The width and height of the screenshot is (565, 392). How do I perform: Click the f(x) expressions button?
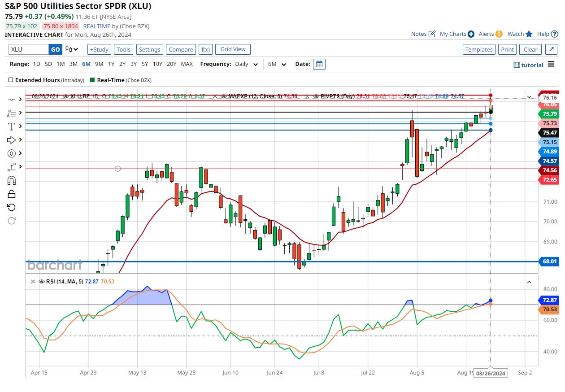[206, 49]
